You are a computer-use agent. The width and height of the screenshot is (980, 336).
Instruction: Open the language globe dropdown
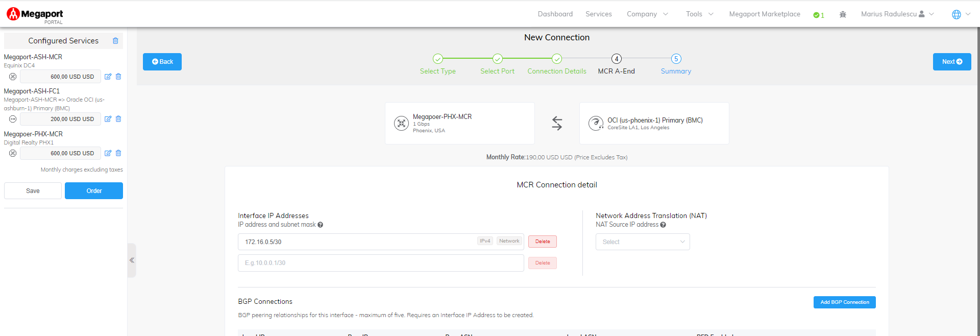point(961,14)
